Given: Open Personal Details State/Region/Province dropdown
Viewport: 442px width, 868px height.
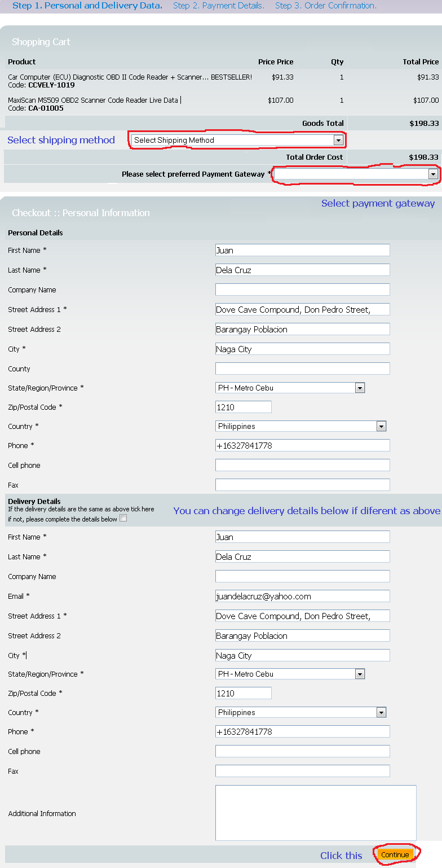Looking at the screenshot, I should [x=291, y=388].
